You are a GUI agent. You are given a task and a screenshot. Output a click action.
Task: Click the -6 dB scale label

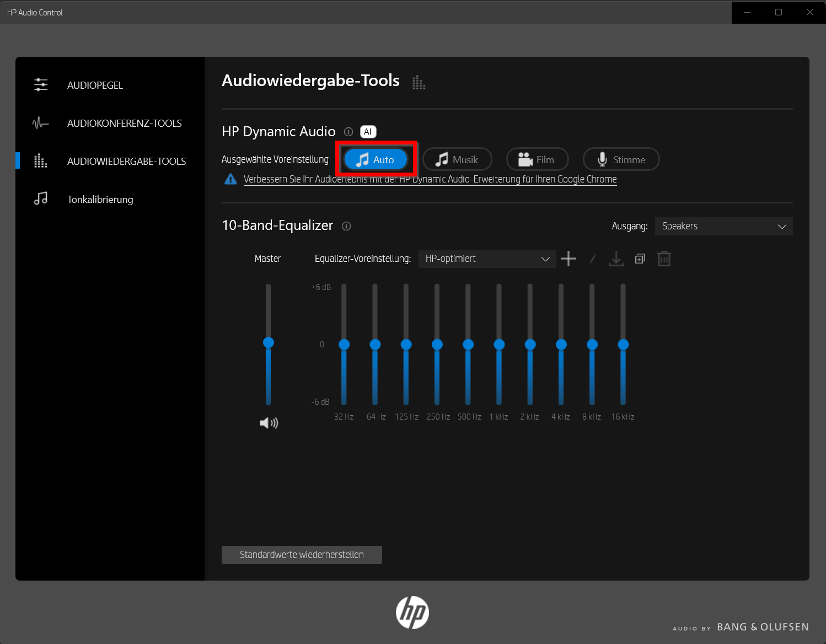pyautogui.click(x=320, y=402)
